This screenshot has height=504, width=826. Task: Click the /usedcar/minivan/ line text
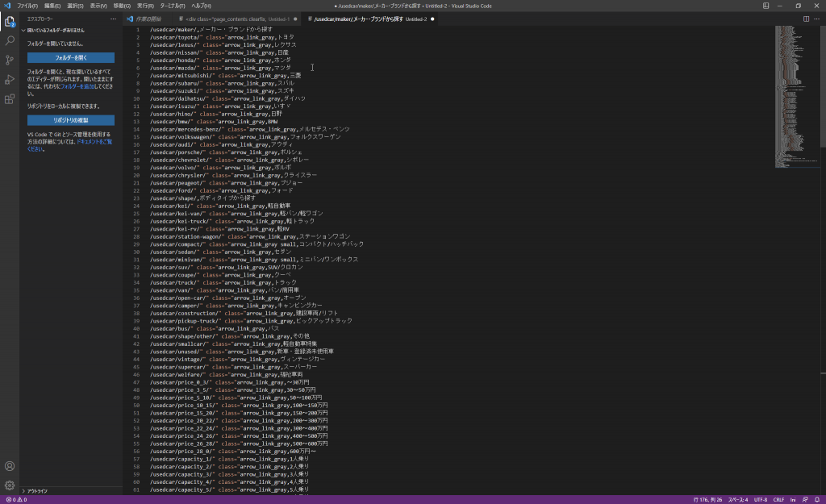(254, 260)
